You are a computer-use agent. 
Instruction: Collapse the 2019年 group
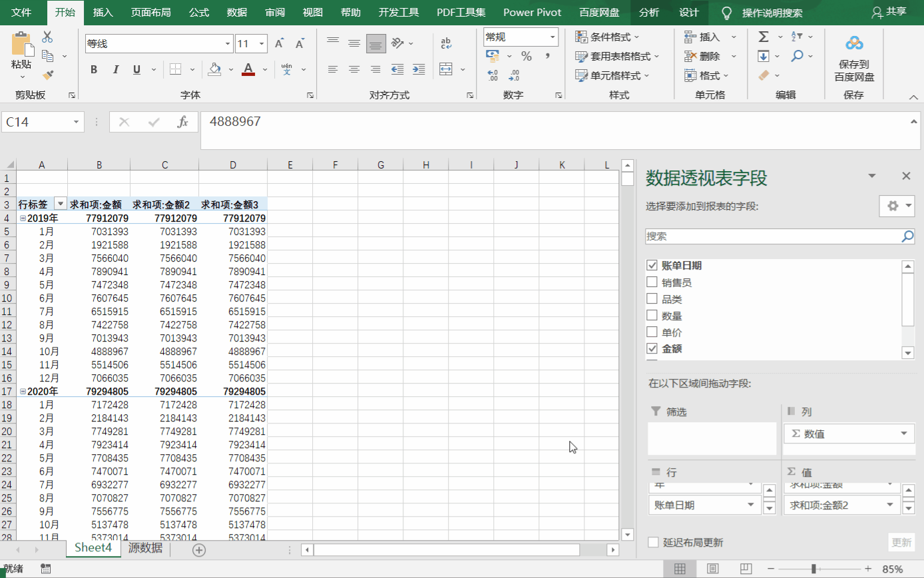point(23,218)
